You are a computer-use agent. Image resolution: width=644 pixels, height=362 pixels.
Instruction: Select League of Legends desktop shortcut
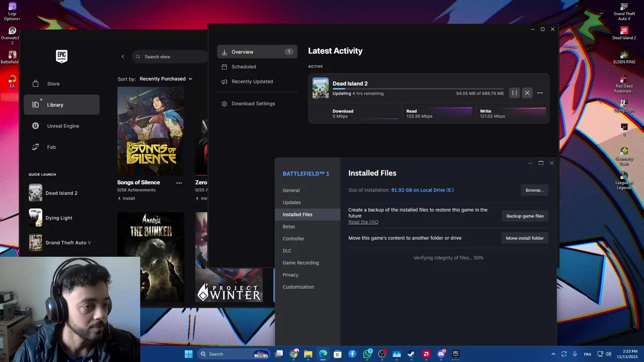point(624,180)
